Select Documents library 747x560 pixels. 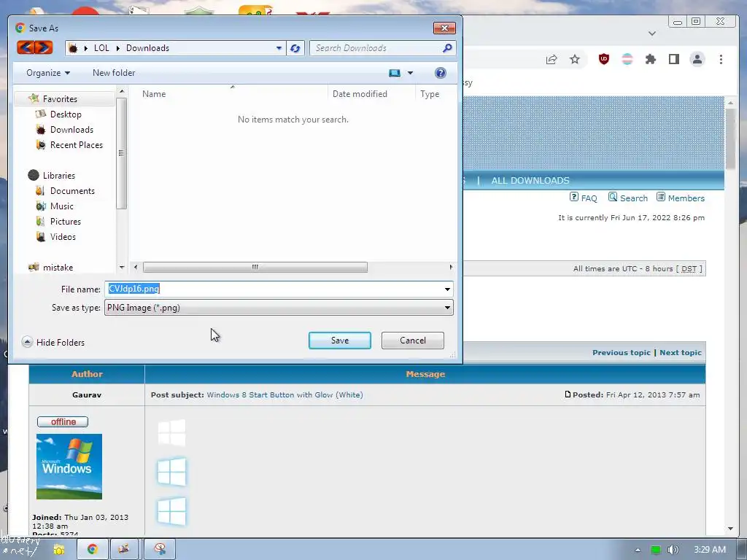coord(72,191)
